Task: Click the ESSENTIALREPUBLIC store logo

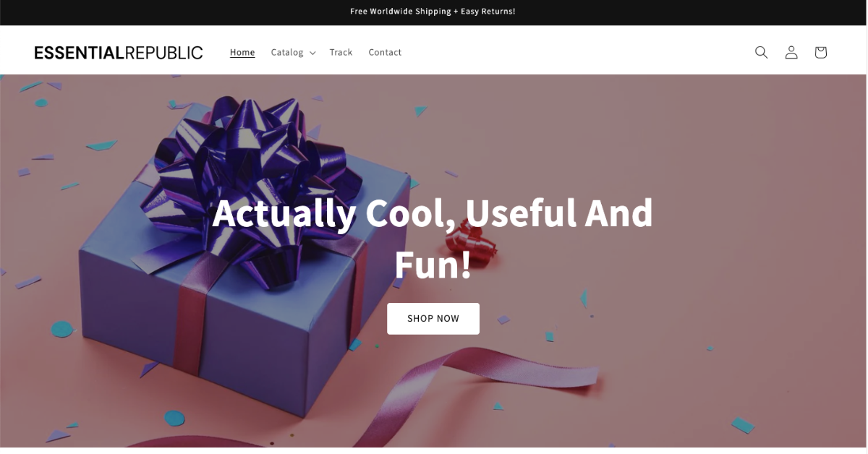Action: click(119, 52)
